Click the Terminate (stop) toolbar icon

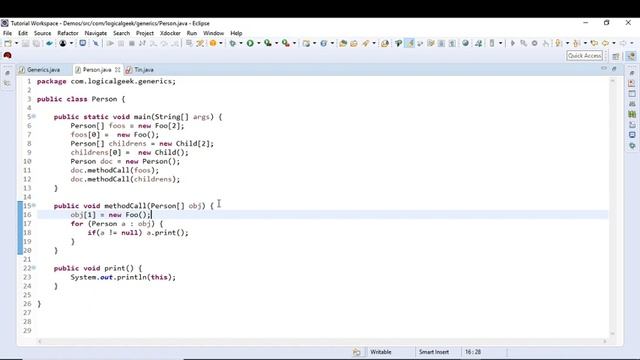(132, 43)
